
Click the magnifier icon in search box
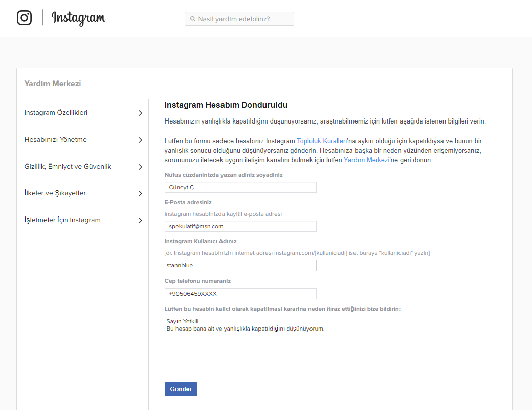pyautogui.click(x=193, y=19)
